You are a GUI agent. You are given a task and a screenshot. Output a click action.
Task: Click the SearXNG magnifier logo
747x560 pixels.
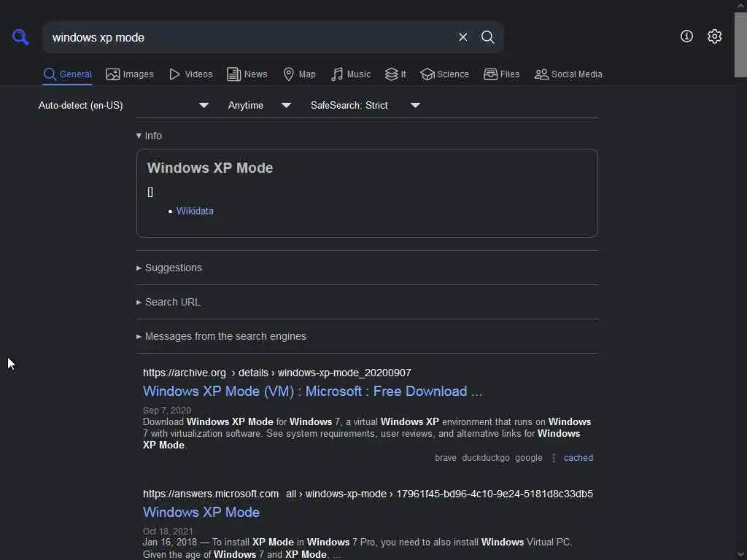[20, 36]
